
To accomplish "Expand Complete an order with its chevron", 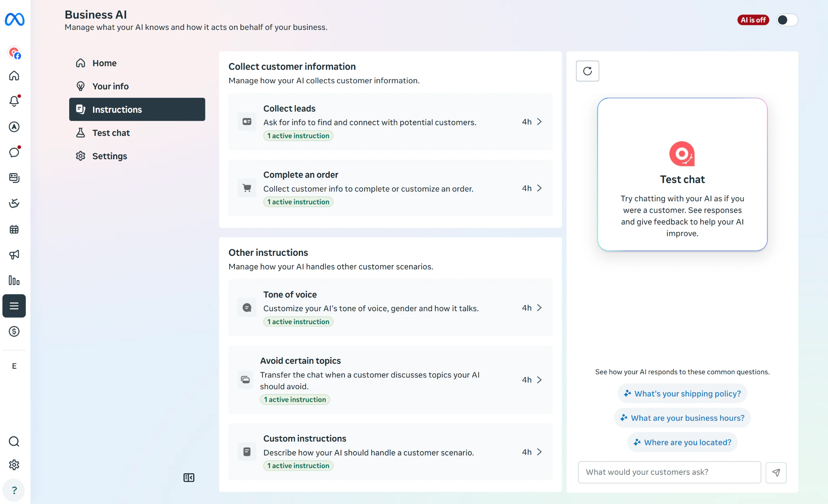I will (x=539, y=188).
